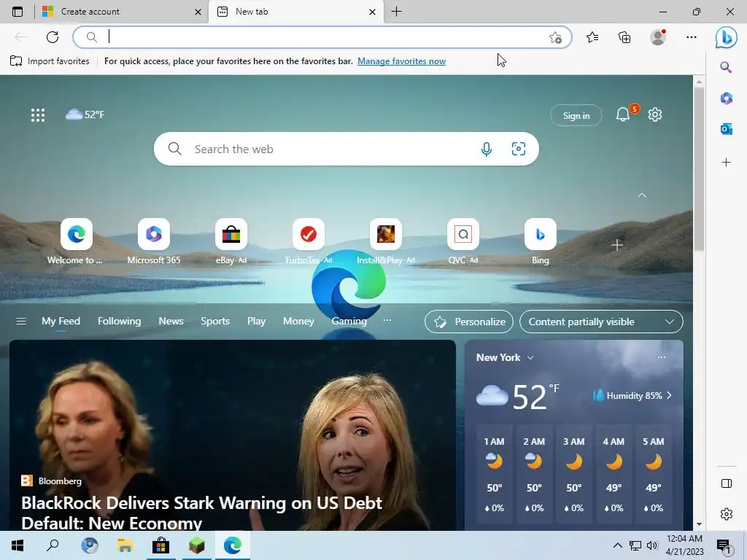Select the Sports feed tab
The height and width of the screenshot is (560, 747).
click(x=215, y=322)
